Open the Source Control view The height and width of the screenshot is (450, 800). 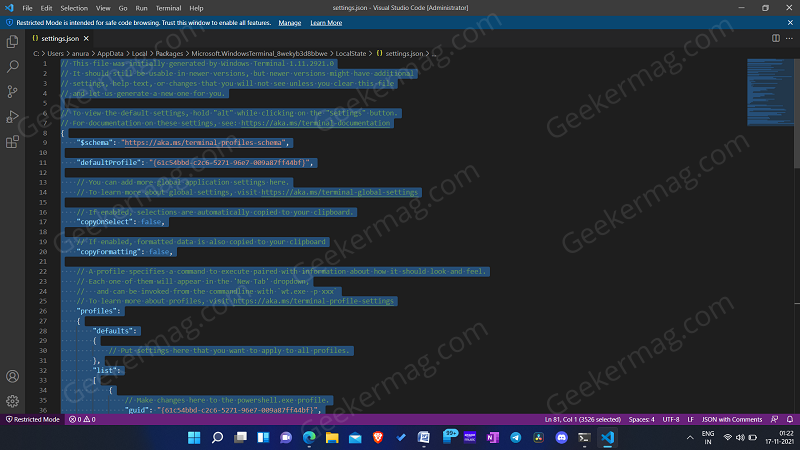point(12,91)
